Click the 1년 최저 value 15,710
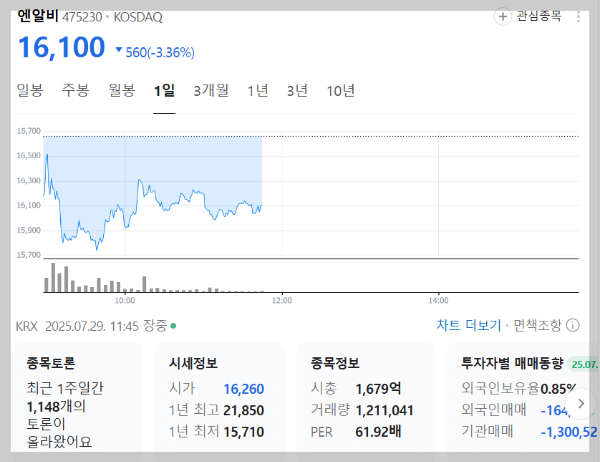This screenshot has width=600, height=462. [244, 432]
